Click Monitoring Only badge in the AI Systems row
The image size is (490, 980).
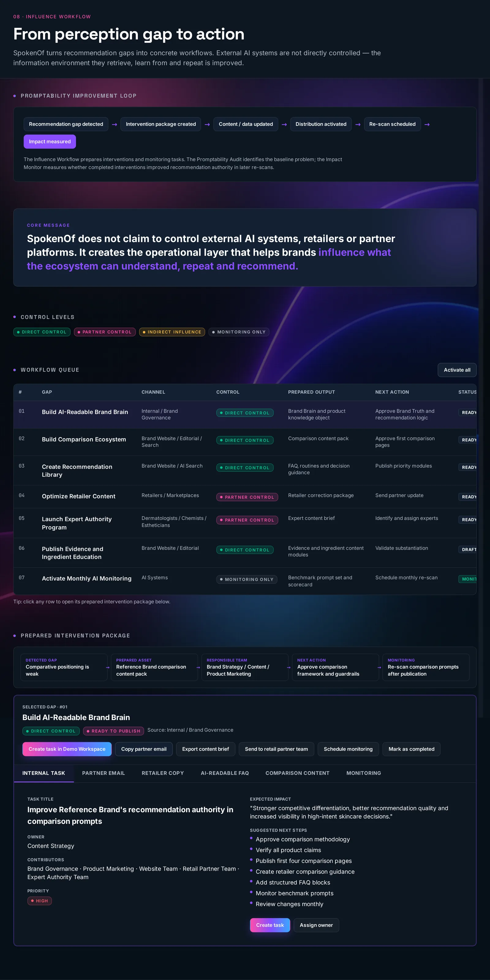tap(247, 579)
